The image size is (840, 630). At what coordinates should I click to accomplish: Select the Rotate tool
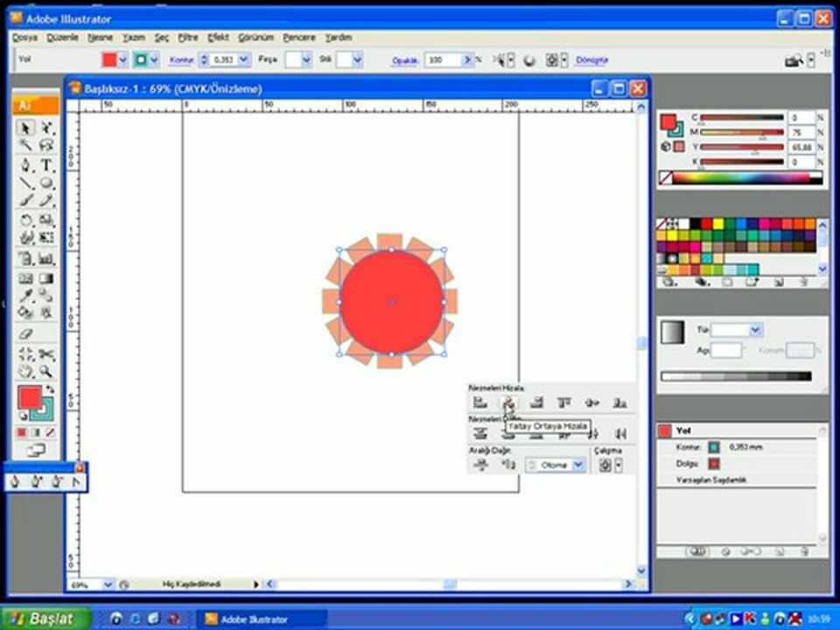coord(24,220)
